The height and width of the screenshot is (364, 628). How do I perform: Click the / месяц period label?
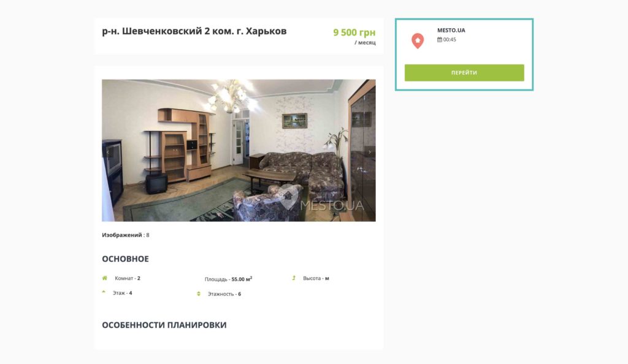coord(365,42)
